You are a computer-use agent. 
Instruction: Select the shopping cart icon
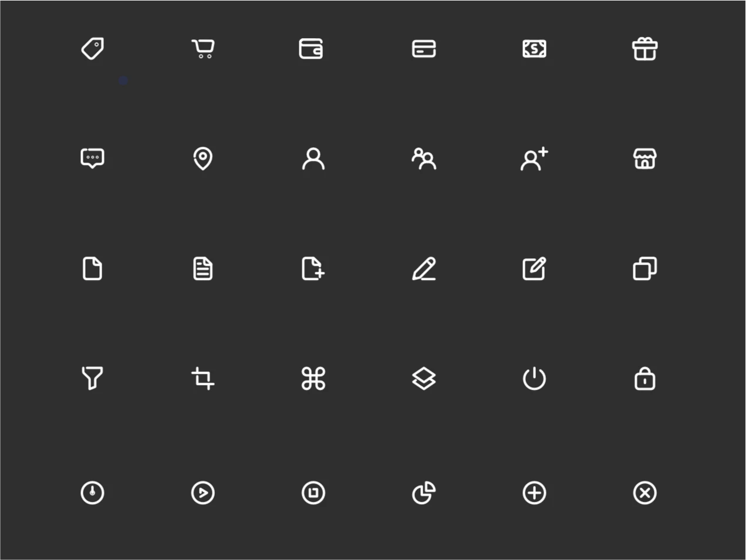pyautogui.click(x=203, y=49)
